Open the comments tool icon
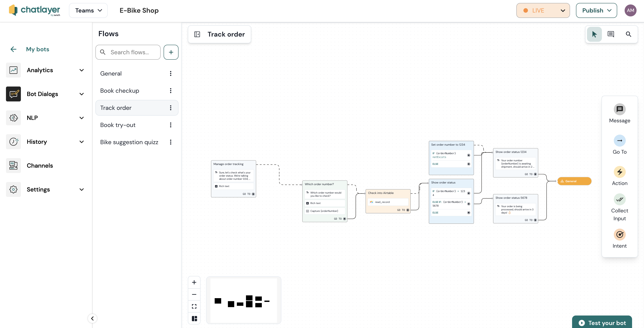The width and height of the screenshot is (644, 328). [611, 34]
